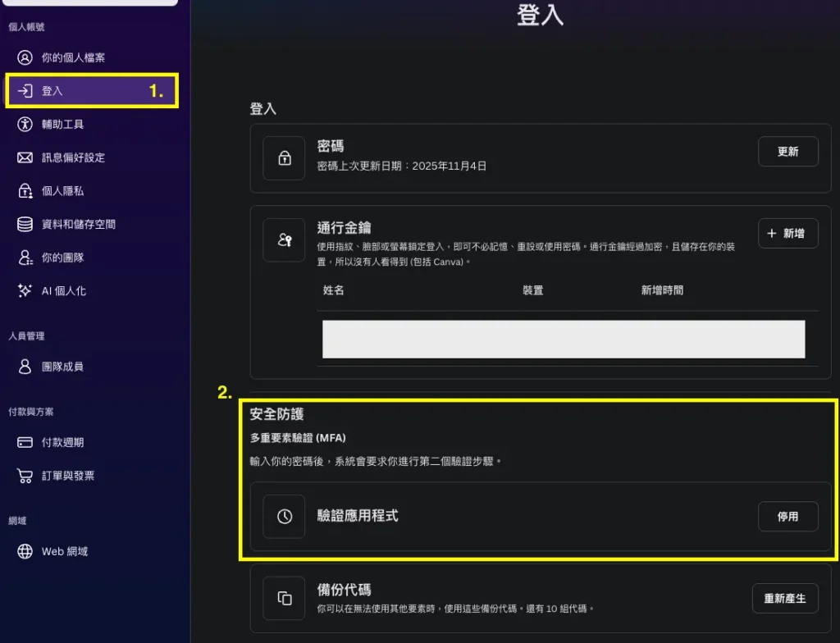Image resolution: width=840 pixels, height=643 pixels.
Task: Click the shopping cart icon beside 訂單與發票
Action: 25,476
